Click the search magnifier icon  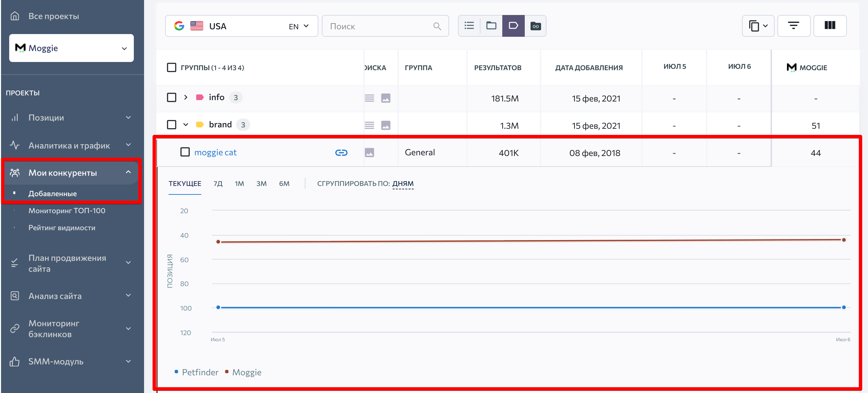(437, 26)
